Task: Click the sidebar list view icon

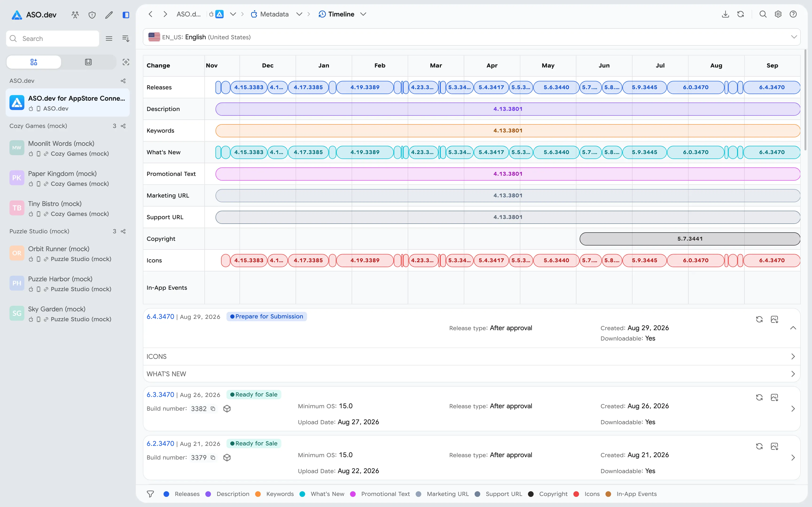Action: pyautogui.click(x=109, y=39)
